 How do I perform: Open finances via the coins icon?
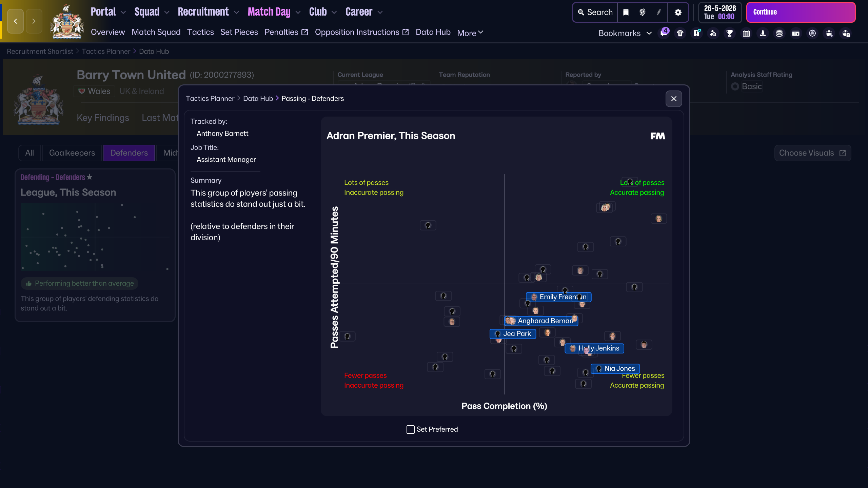coord(779,33)
